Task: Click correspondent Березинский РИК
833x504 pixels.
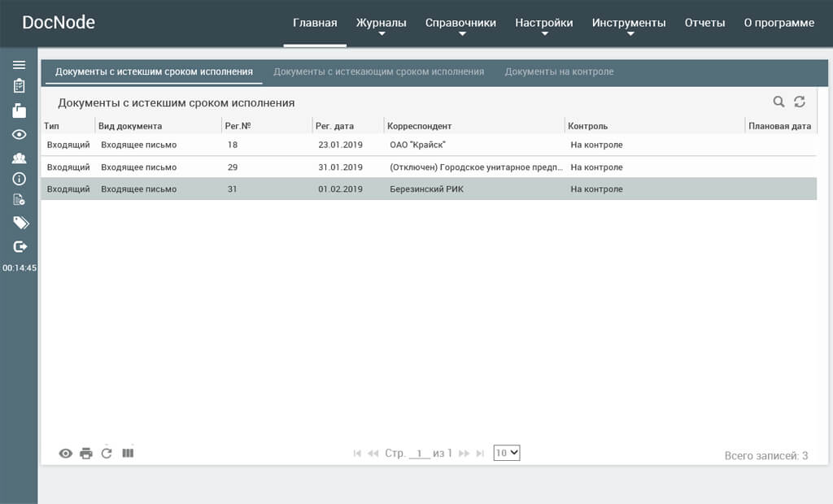Action: click(x=426, y=189)
